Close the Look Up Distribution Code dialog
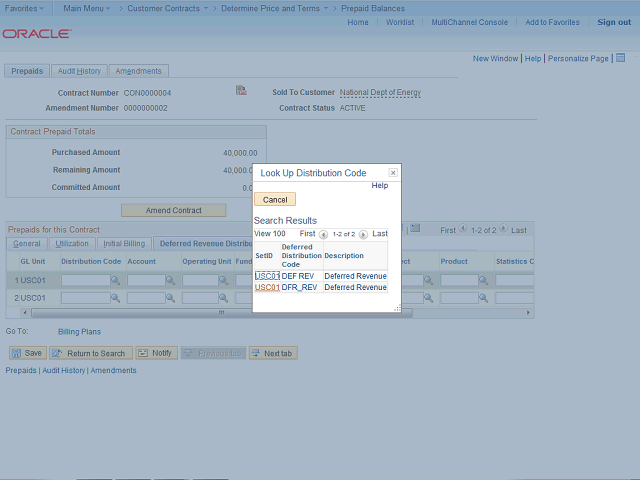This screenshot has height=480, width=640. point(393,173)
